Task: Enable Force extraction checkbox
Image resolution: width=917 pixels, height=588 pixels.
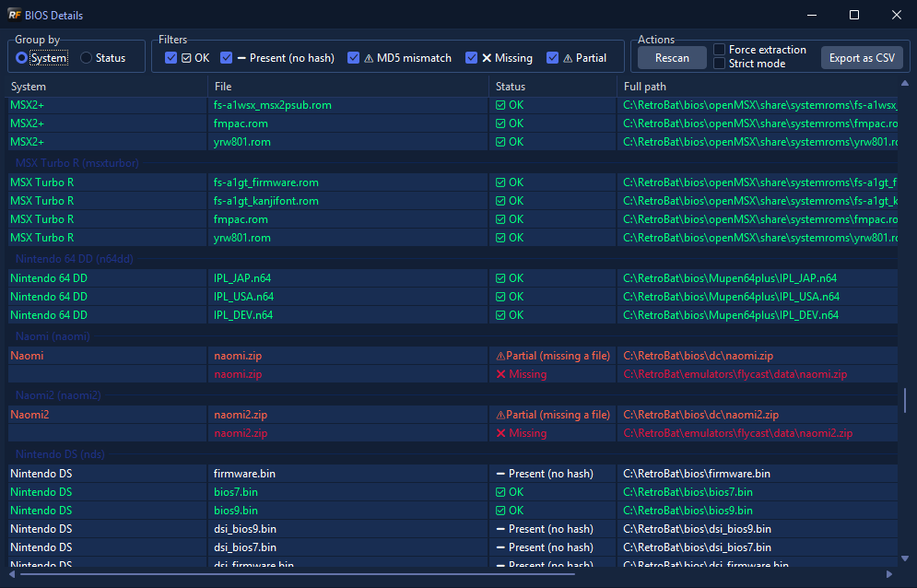Action: (x=720, y=50)
